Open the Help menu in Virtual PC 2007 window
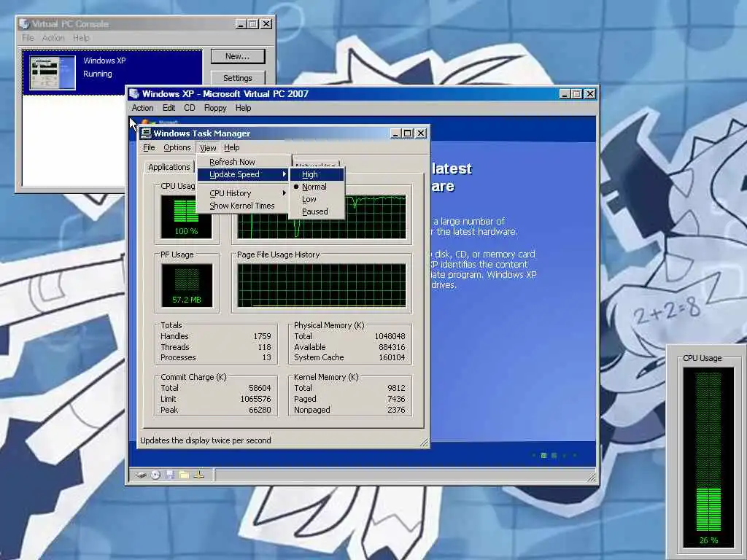The image size is (747, 560). 243,108
